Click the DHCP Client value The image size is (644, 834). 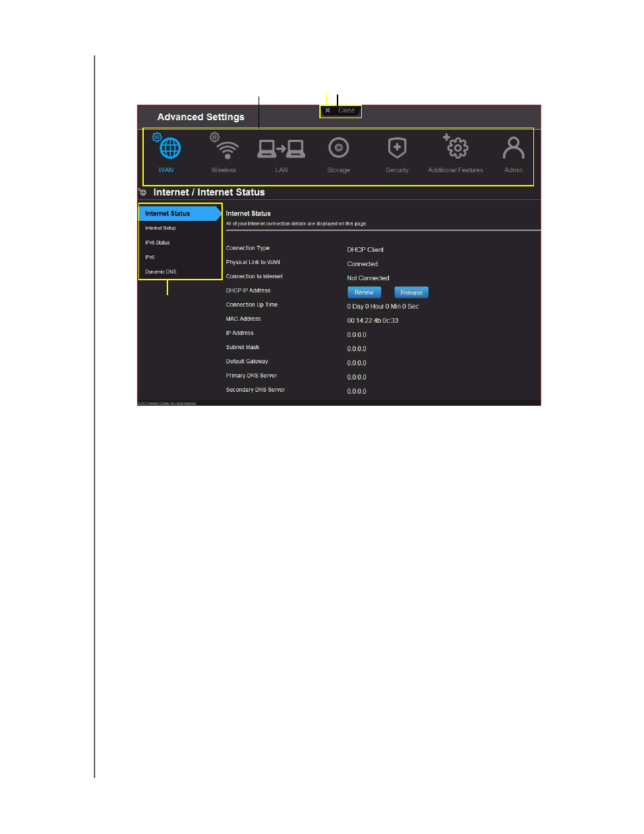click(365, 250)
